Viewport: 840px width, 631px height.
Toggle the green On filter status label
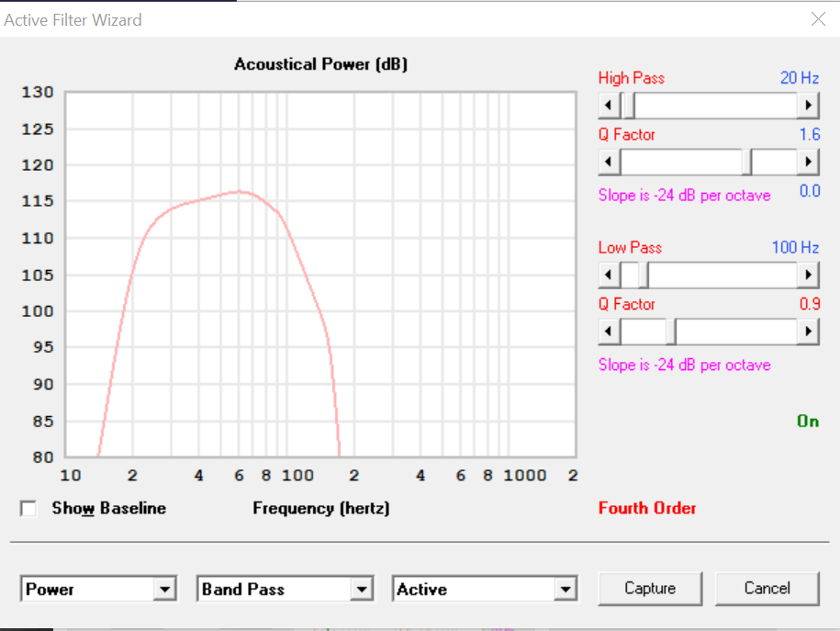click(x=808, y=422)
